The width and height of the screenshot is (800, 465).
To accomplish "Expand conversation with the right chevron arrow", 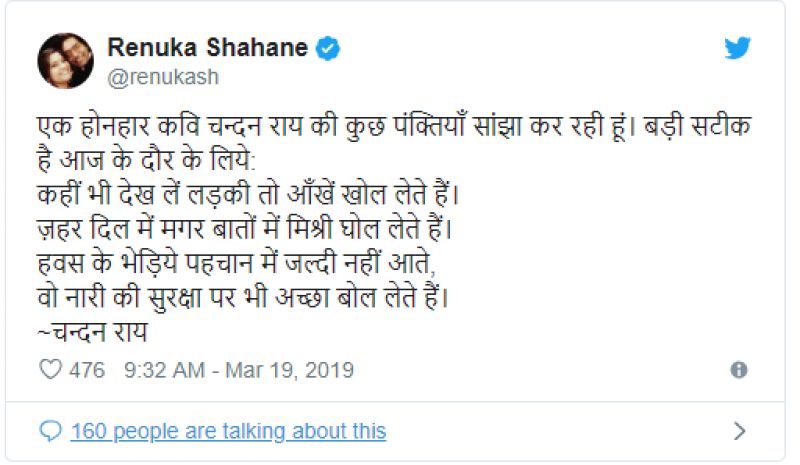I will point(740,431).
